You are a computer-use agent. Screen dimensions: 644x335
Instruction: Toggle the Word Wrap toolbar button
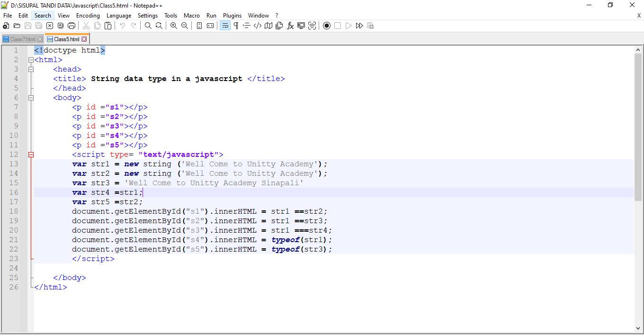click(225, 26)
